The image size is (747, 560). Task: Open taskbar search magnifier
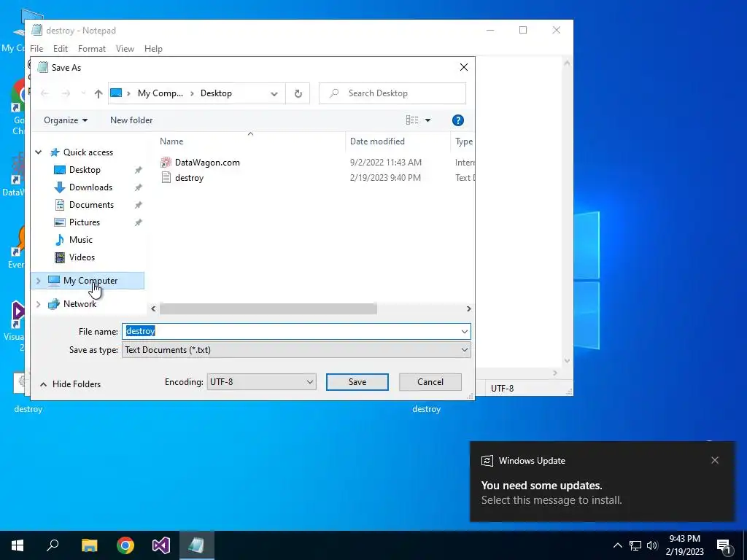tap(53, 545)
